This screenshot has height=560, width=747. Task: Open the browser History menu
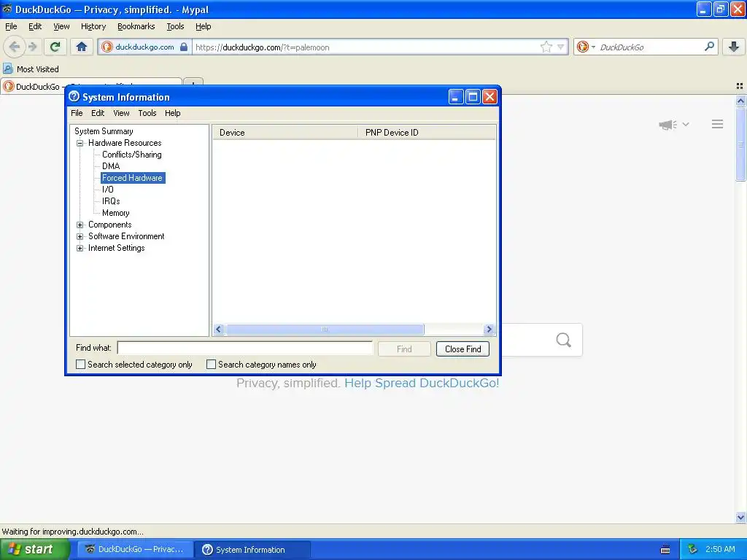point(93,26)
